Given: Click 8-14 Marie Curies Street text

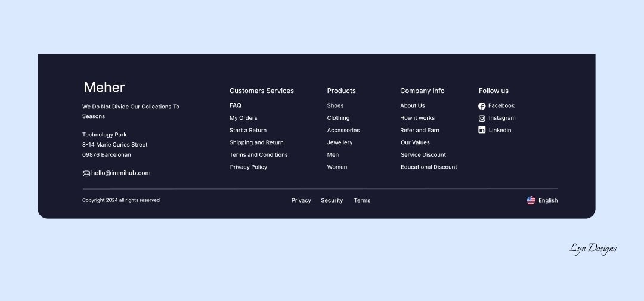Looking at the screenshot, I should click(115, 145).
